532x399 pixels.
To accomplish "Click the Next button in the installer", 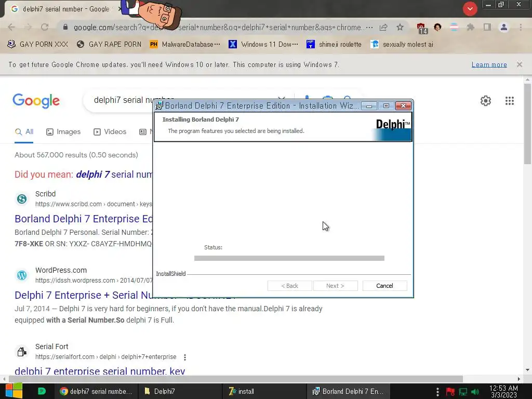I will [x=335, y=286].
